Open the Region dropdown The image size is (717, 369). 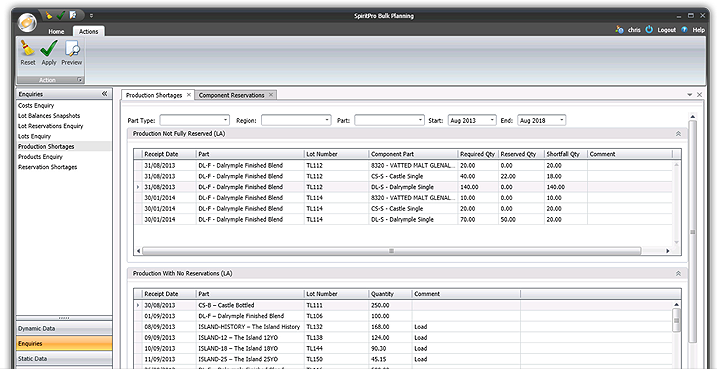coord(327,120)
